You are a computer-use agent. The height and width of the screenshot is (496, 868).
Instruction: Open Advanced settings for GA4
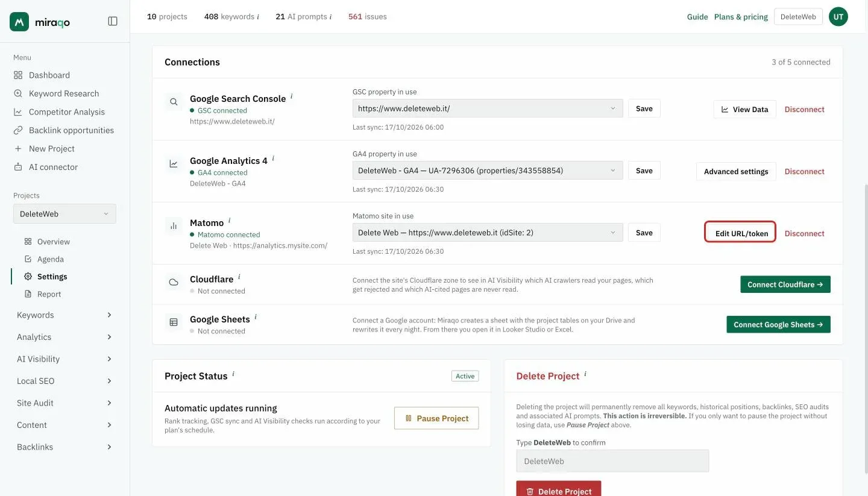pyautogui.click(x=736, y=171)
